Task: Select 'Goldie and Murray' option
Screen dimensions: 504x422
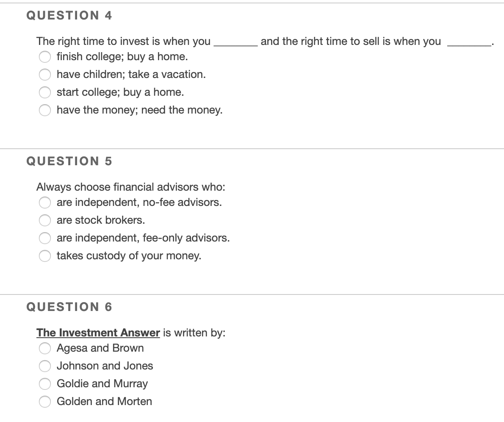Action: coord(45,384)
